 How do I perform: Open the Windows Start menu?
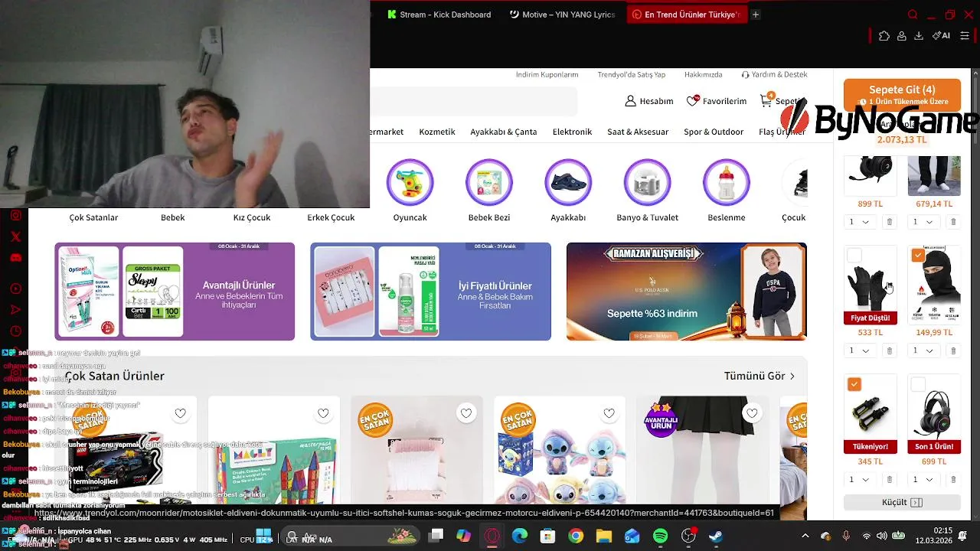pos(263,536)
